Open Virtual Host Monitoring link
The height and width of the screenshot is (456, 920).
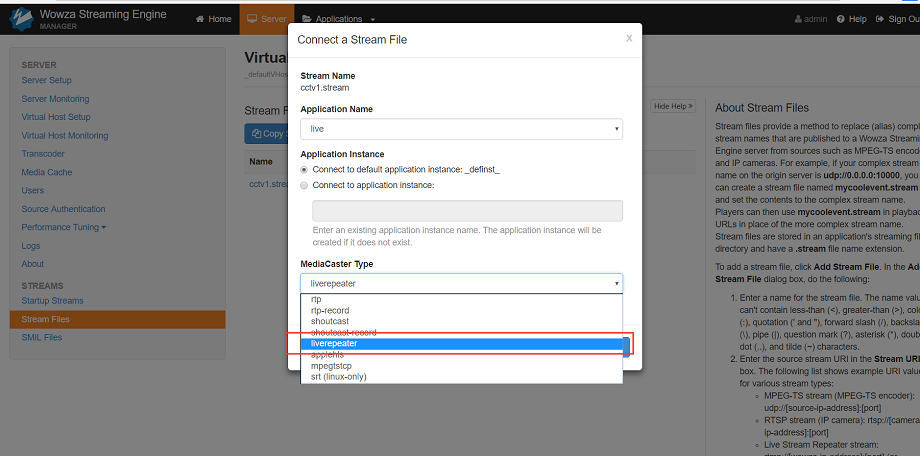click(x=65, y=136)
